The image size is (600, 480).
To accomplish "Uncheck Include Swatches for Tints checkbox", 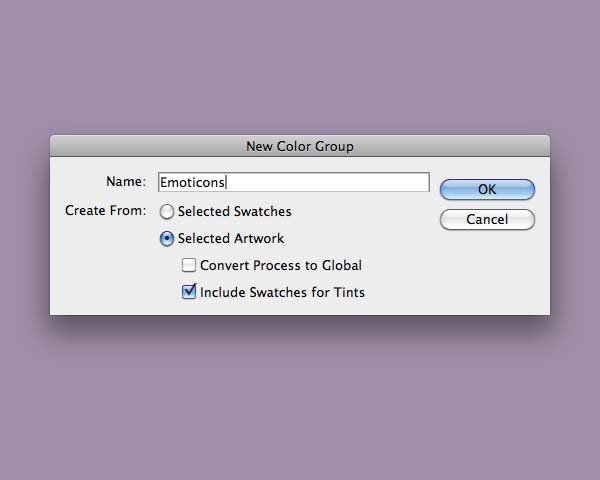I will point(189,293).
